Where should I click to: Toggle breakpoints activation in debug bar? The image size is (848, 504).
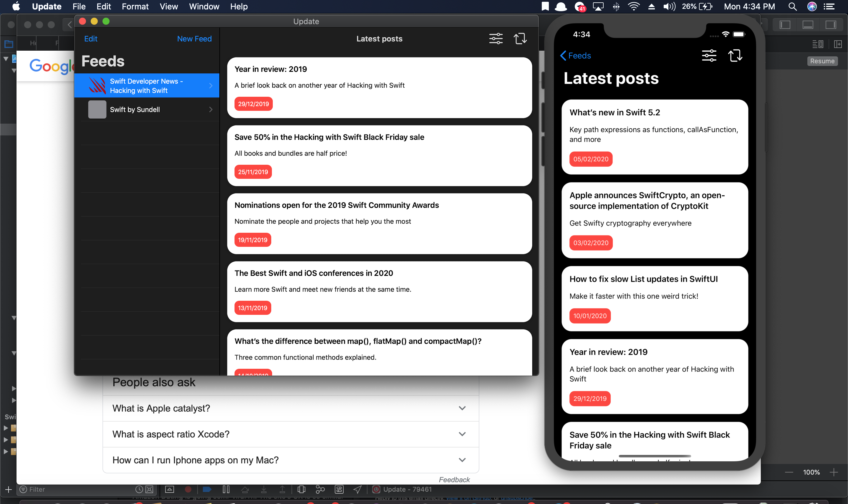(x=207, y=489)
